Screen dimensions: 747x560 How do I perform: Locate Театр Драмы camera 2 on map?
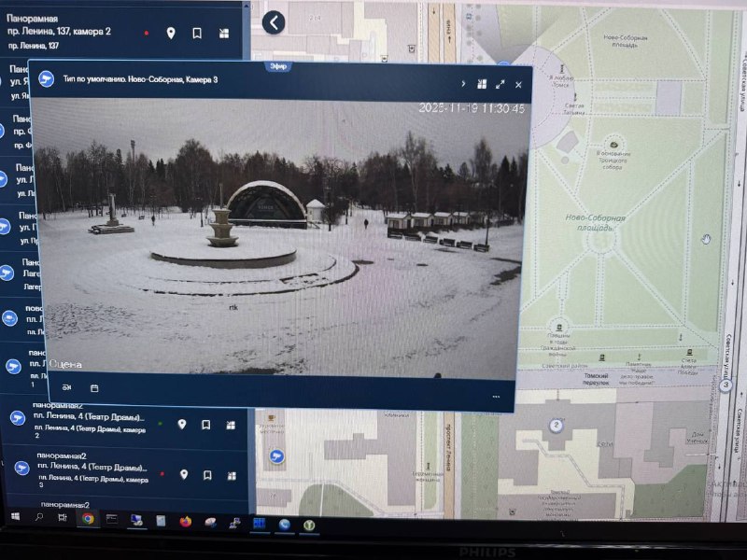coord(182,425)
